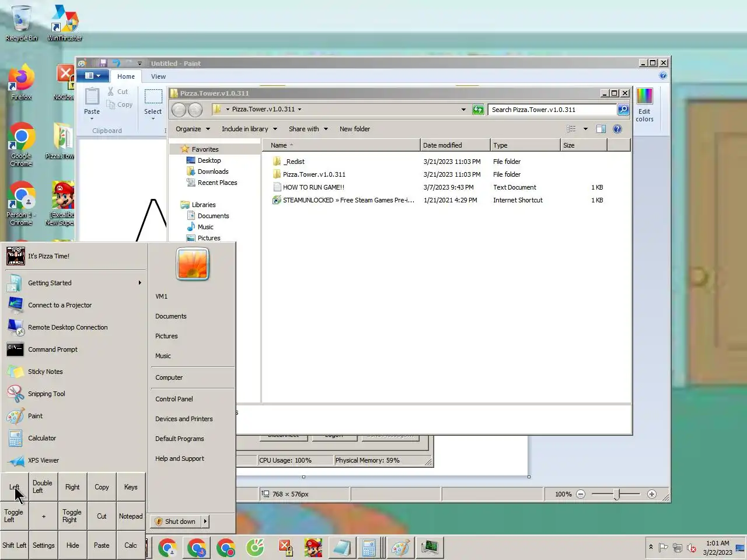The width and height of the screenshot is (747, 560).
Task: Expand the Getting Started submenu arrow
Action: [139, 283]
